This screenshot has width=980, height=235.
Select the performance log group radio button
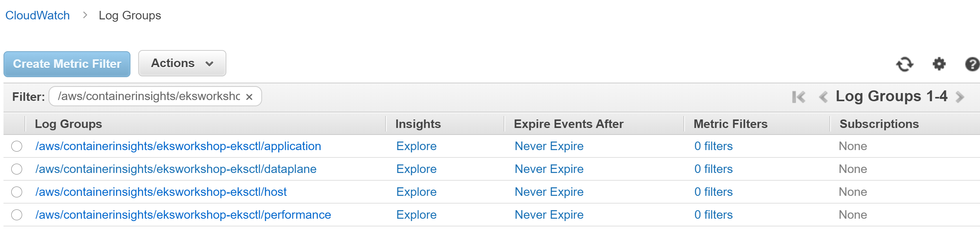[x=17, y=215]
